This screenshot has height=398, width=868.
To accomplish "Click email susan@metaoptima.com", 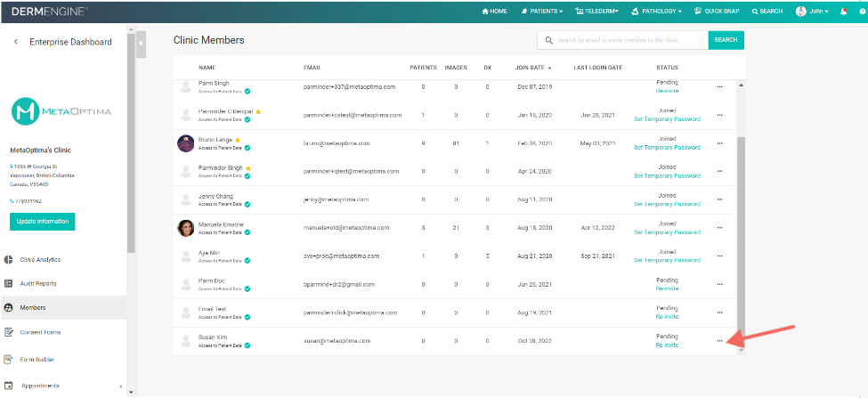I will click(337, 341).
